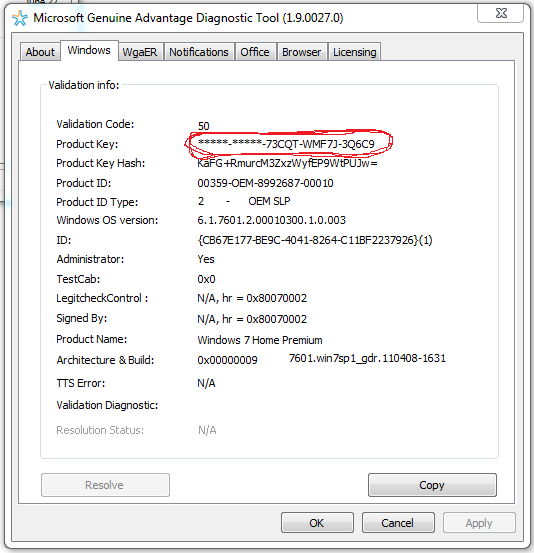The image size is (534, 553).
Task: Click Administrator value Yes
Action: click(x=206, y=259)
